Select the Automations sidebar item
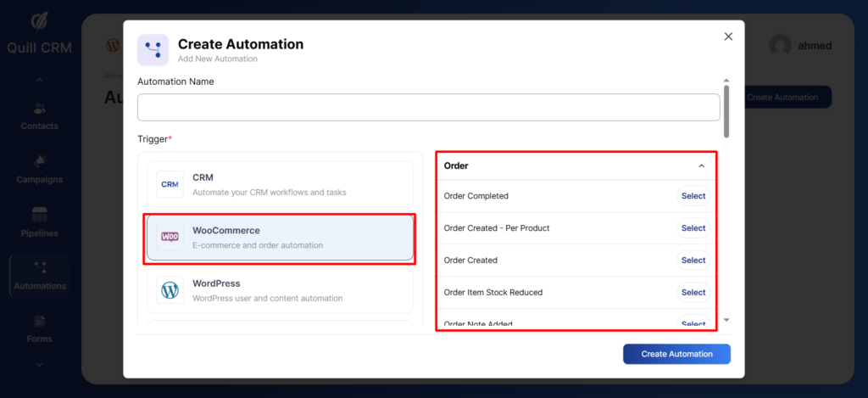 39,276
